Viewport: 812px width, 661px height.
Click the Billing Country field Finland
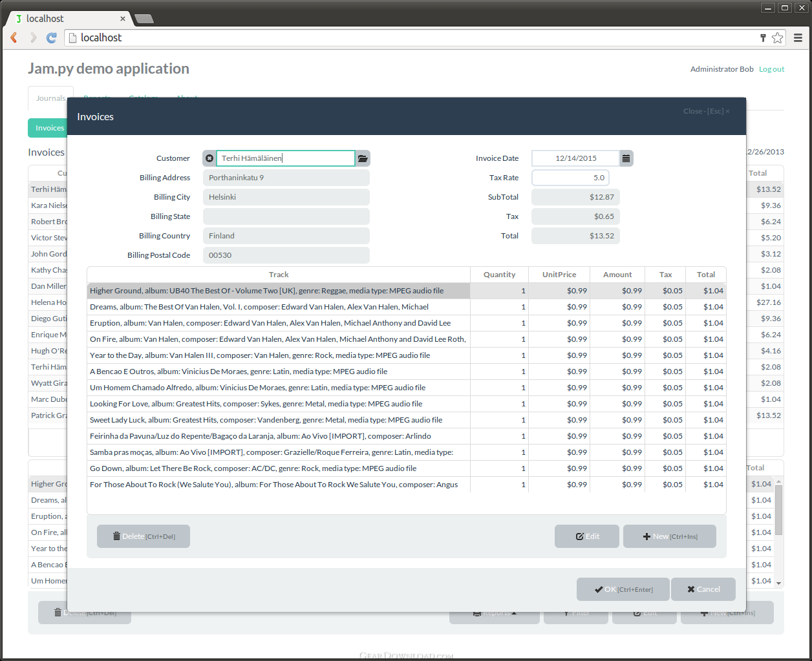tap(286, 236)
